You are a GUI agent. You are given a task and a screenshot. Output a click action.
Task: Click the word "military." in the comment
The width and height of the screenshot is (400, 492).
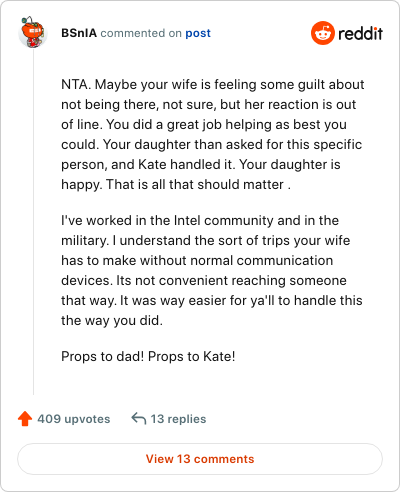coord(85,240)
